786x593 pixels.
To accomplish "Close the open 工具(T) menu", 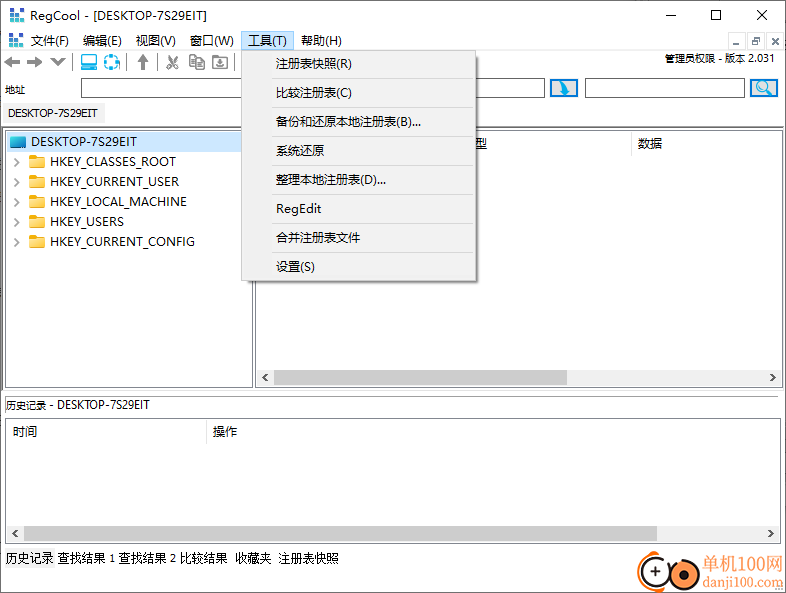I will point(267,41).
